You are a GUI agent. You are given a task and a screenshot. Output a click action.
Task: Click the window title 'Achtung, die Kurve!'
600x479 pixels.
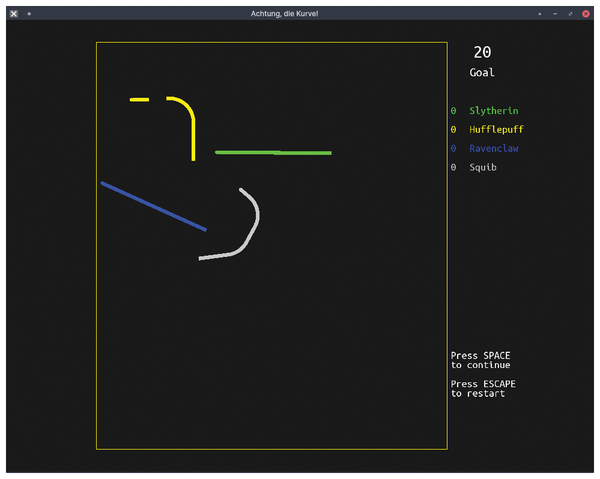click(x=284, y=14)
